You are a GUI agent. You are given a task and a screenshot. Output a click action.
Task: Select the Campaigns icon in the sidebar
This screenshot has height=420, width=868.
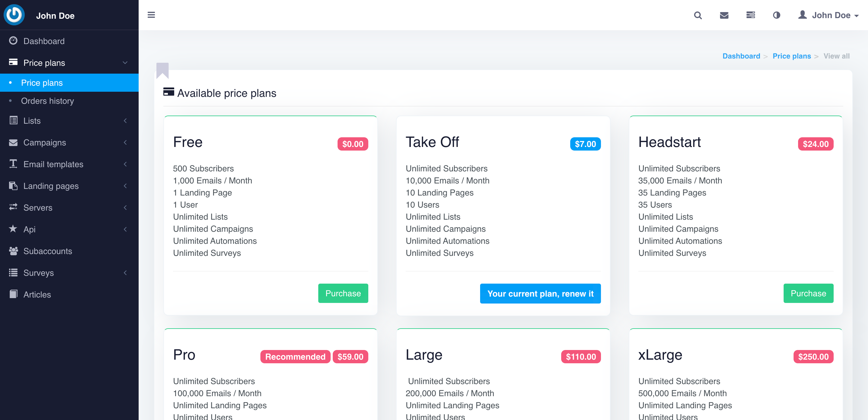13,142
